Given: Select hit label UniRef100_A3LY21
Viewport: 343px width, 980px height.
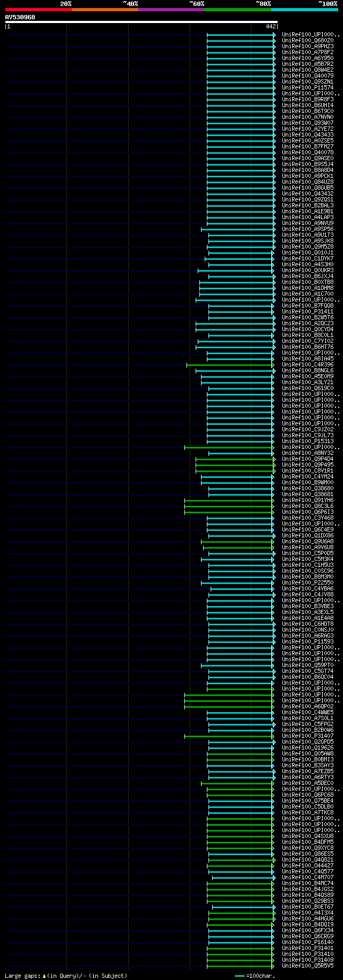Looking at the screenshot, I should click(x=308, y=383).
